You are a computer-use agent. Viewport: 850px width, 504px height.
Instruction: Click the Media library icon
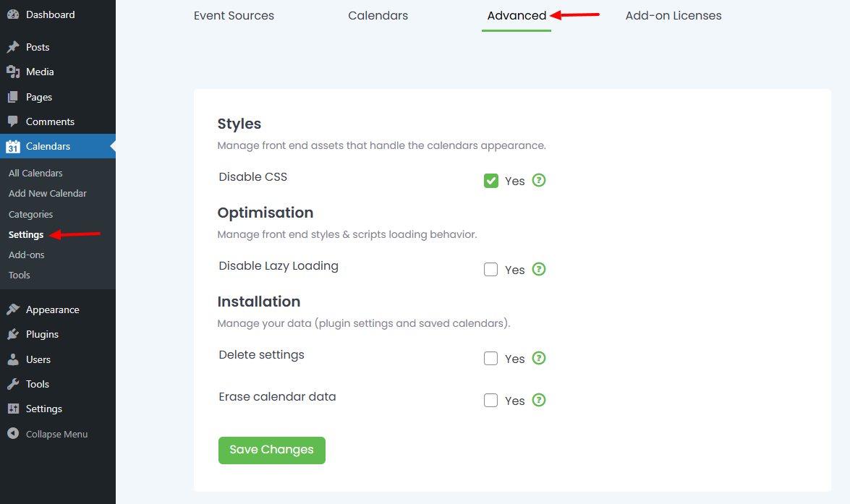(x=13, y=72)
